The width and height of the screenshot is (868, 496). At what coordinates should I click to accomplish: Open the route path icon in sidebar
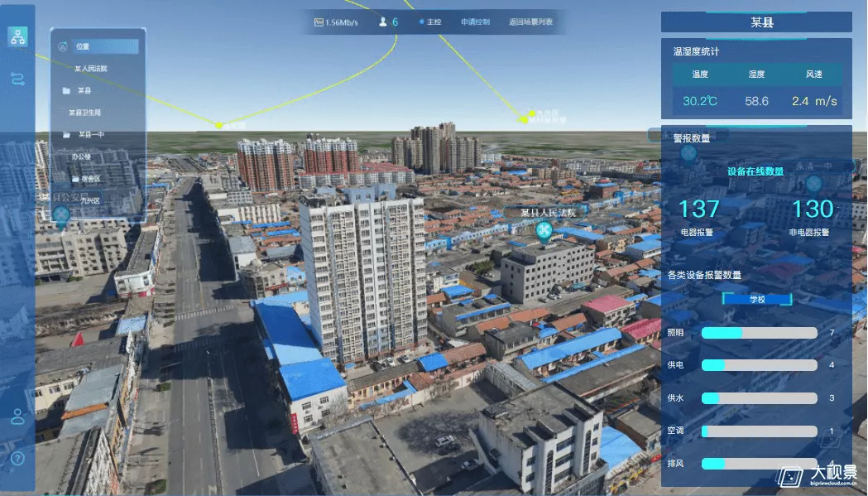click(17, 79)
